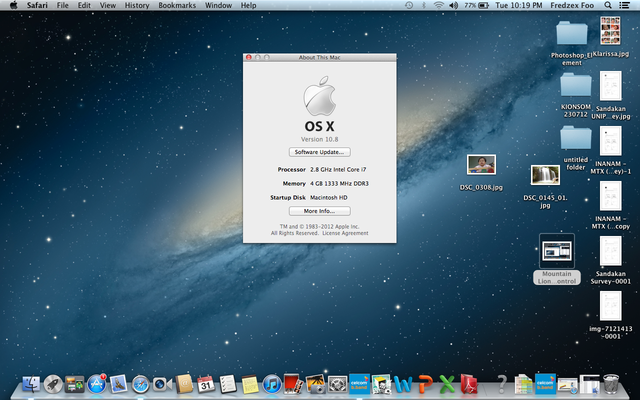Click Time Machine clock icon in menu bar
This screenshot has height=400, width=640.
(x=409, y=5)
